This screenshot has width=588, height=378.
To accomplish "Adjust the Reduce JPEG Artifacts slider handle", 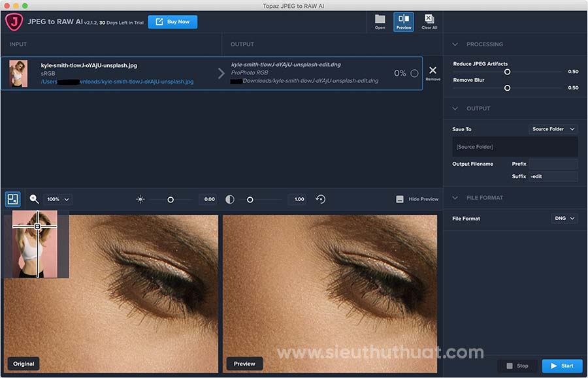I will (x=506, y=72).
